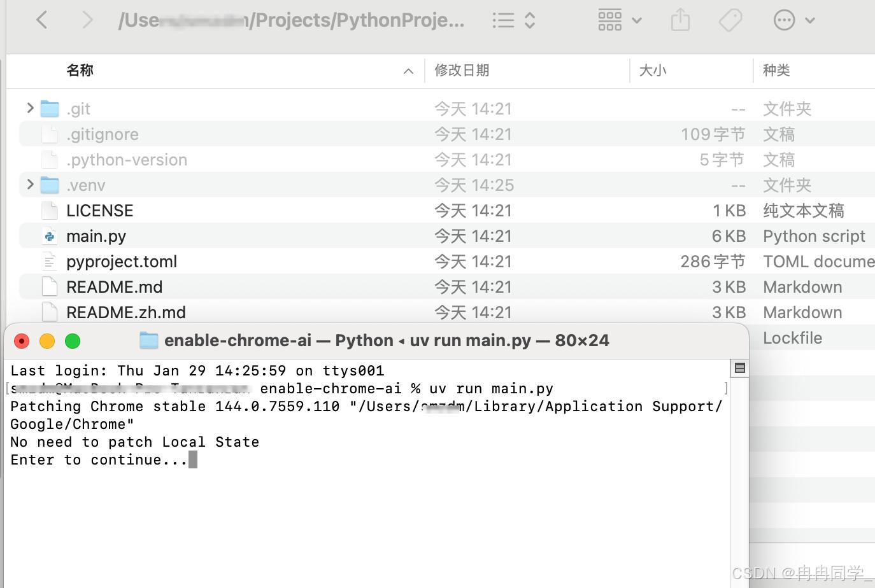Toggle the name sort direction arrow

click(x=408, y=71)
